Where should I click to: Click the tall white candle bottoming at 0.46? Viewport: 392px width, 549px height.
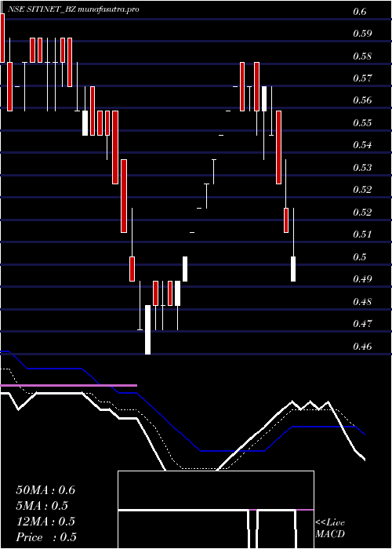[x=147, y=330]
